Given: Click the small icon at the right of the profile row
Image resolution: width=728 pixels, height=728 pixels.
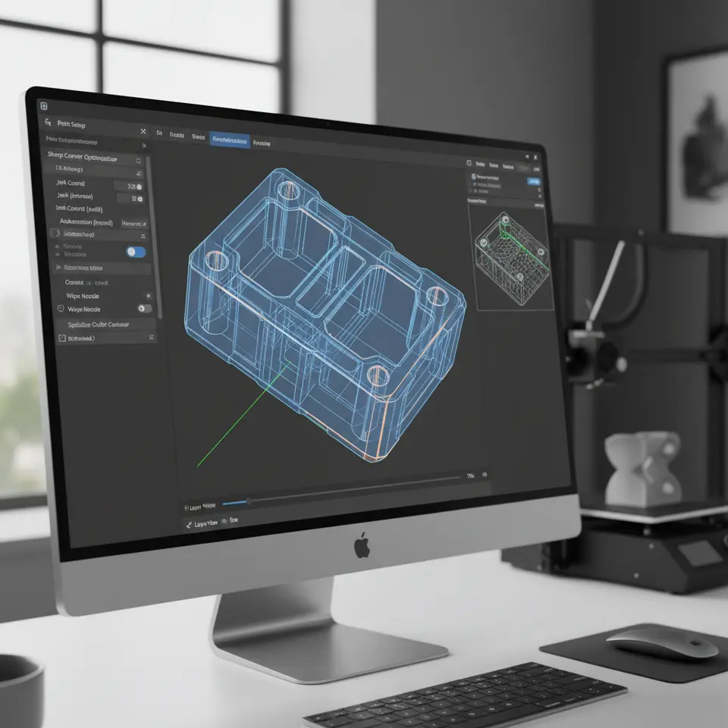Looking at the screenshot, I should [x=144, y=146].
